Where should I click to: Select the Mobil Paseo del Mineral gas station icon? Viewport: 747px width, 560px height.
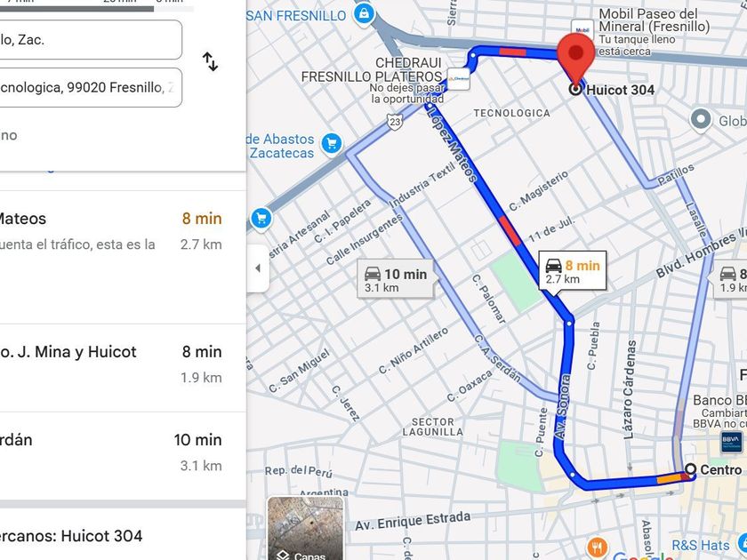pyautogui.click(x=582, y=29)
